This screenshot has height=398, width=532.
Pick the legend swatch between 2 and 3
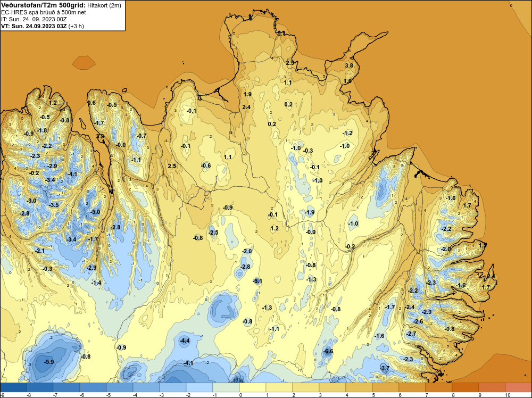click(306, 387)
